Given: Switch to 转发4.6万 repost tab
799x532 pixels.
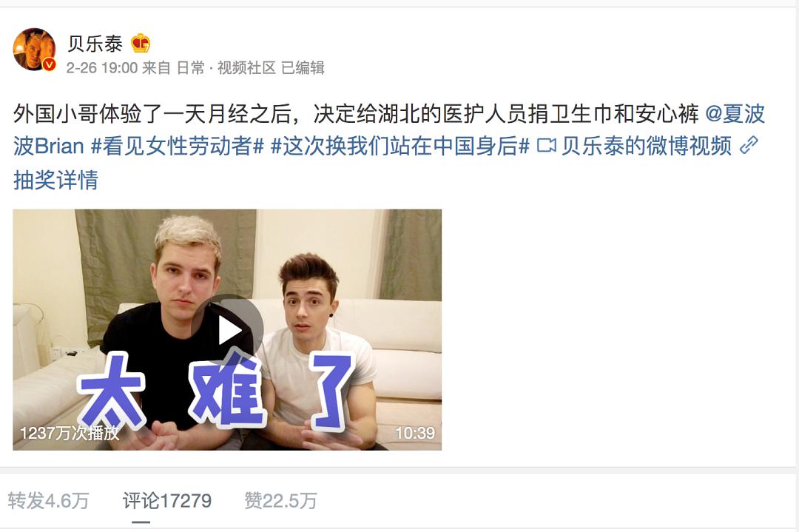Looking at the screenshot, I should [x=48, y=500].
